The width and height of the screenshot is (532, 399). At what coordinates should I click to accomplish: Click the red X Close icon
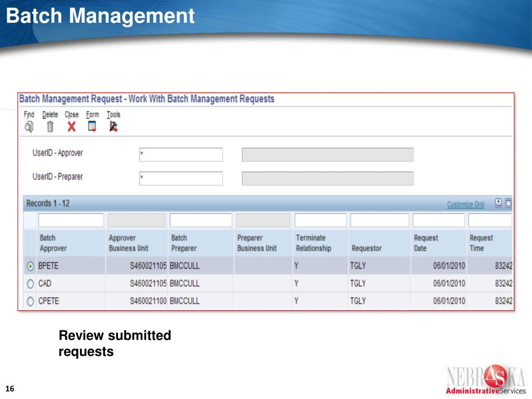[x=71, y=126]
